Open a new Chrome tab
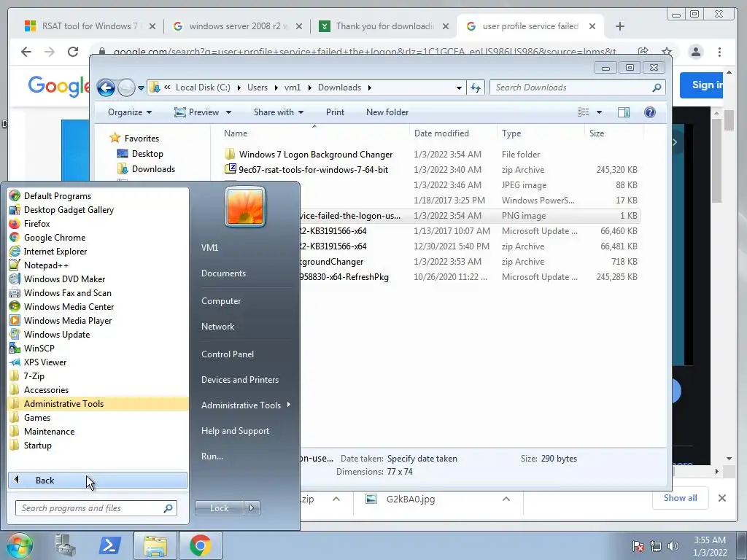747x560 pixels. click(x=620, y=26)
